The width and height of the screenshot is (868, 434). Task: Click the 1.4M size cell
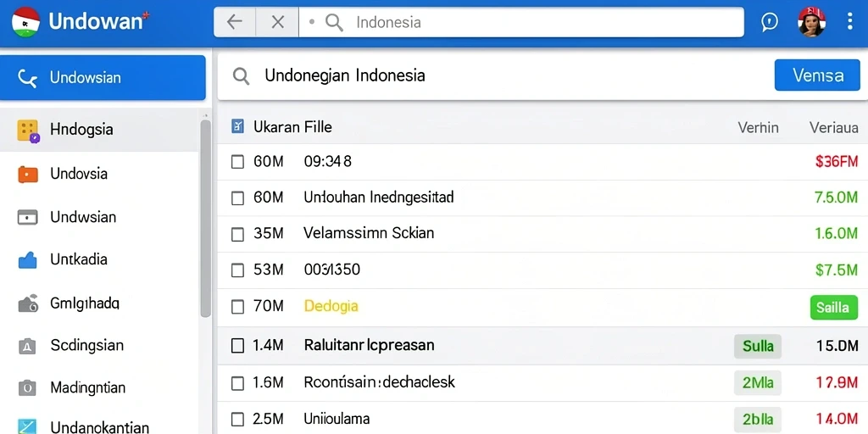(268, 346)
